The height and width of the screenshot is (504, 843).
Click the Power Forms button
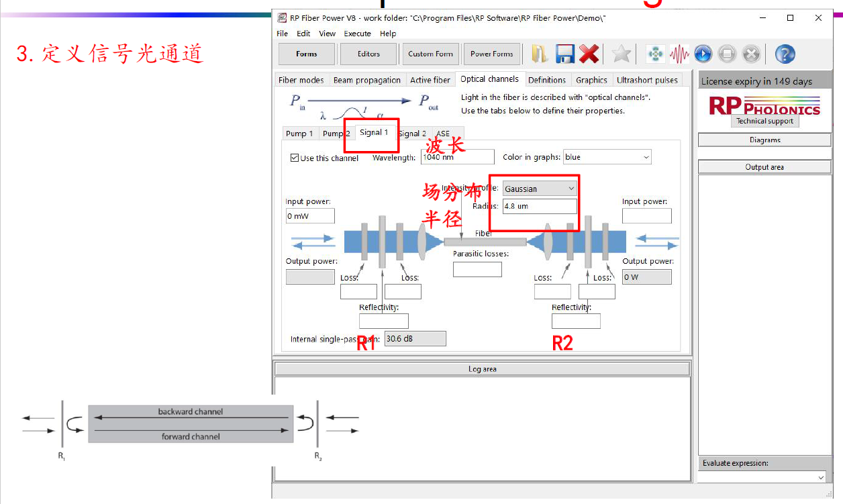(x=492, y=54)
